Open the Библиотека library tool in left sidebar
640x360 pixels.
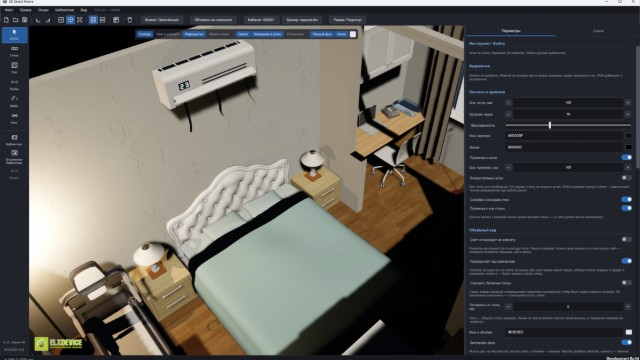pyautogui.click(x=14, y=140)
